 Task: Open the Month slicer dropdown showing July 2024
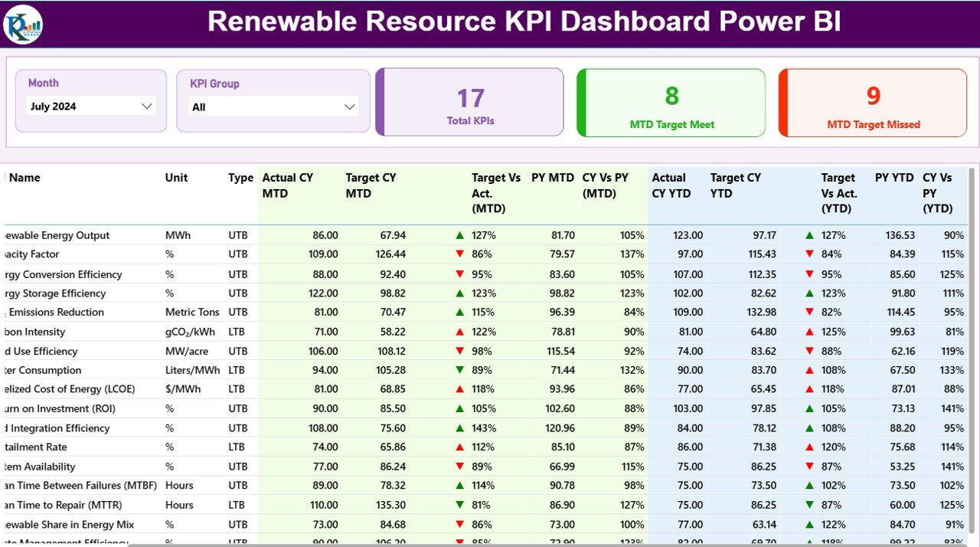[90, 106]
